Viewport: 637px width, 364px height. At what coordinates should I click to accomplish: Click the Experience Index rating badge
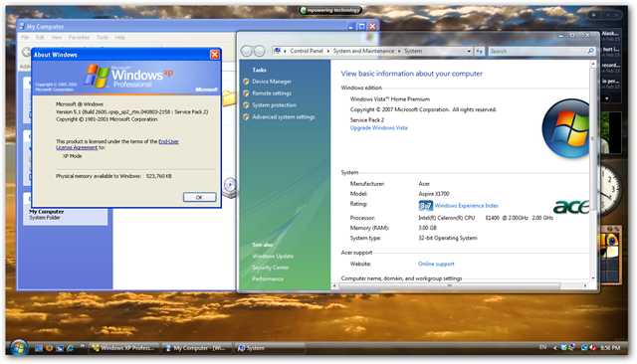(425, 206)
